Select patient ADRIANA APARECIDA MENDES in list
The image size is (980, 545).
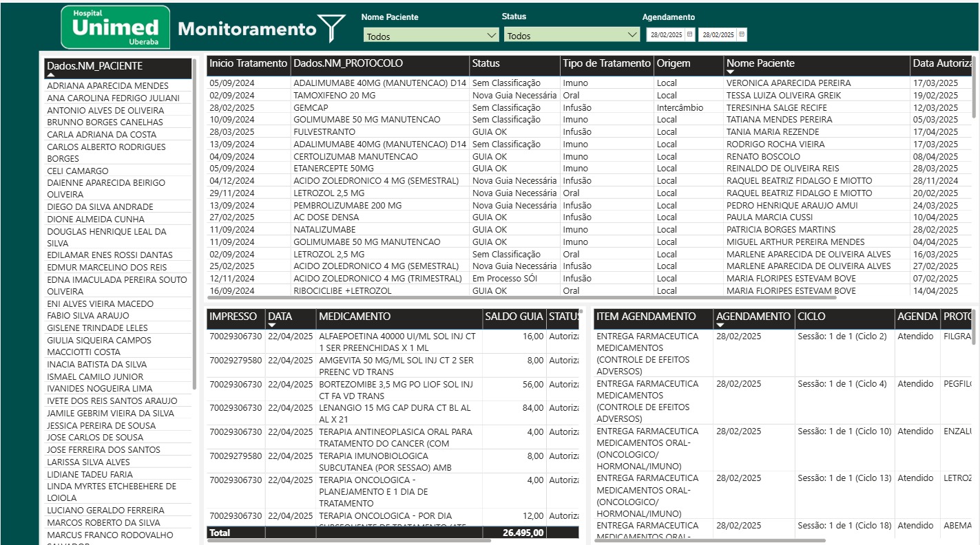pos(107,86)
